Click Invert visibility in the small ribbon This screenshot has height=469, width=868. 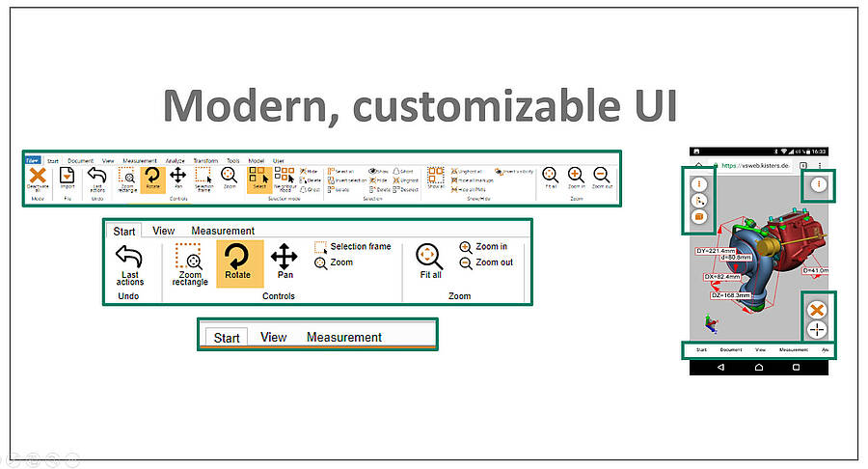[514, 172]
